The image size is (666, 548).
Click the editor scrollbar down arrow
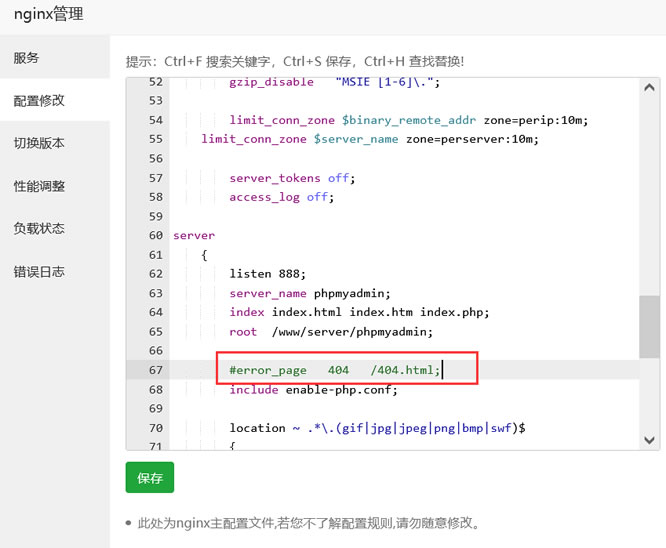[x=649, y=439]
